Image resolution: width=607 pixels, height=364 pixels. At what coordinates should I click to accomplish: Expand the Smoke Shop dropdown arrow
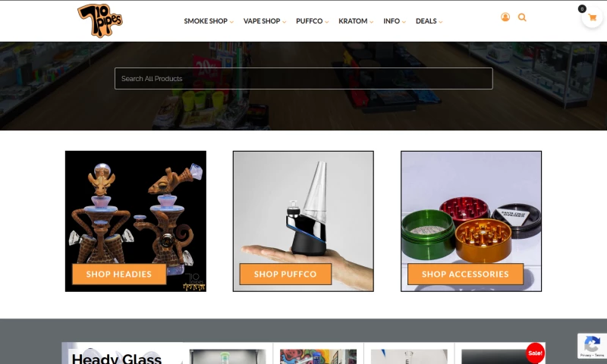click(x=231, y=22)
